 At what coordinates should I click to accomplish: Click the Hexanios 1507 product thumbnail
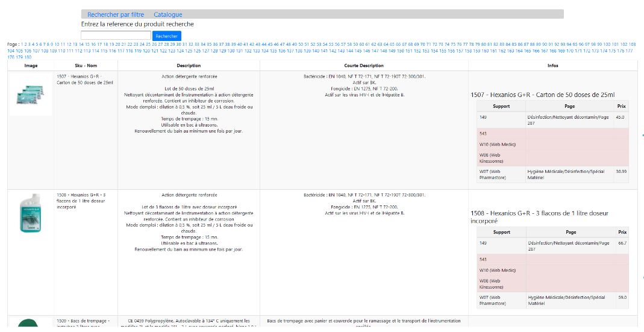click(x=30, y=95)
